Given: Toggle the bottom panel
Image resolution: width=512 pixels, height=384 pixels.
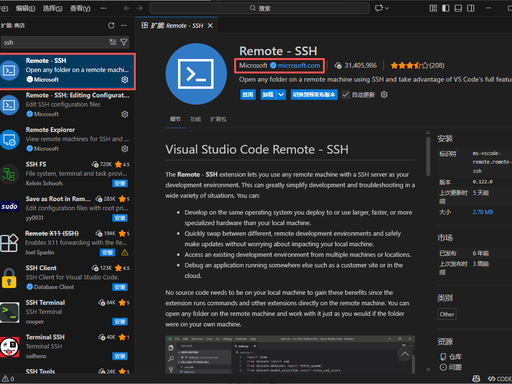Looking at the screenshot, I should point(458,8).
